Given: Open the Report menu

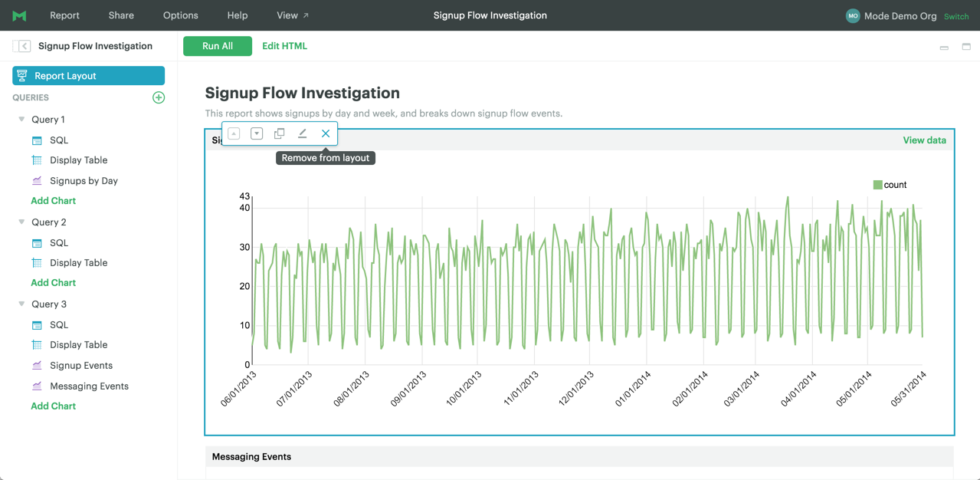Looking at the screenshot, I should pos(64,15).
